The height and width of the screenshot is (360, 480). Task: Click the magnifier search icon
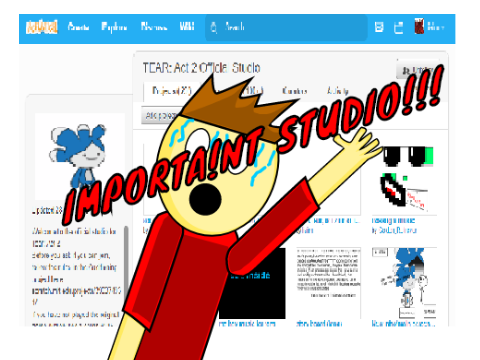pyautogui.click(x=214, y=27)
